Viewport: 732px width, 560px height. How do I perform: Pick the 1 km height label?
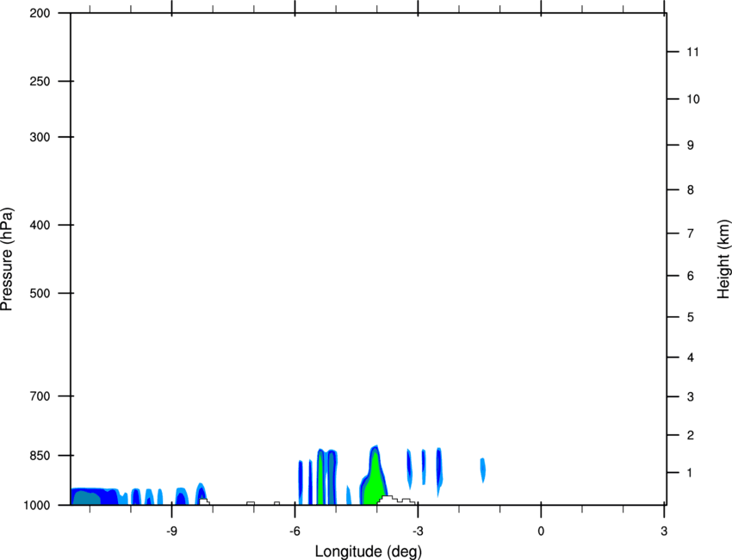pyautogui.click(x=691, y=473)
